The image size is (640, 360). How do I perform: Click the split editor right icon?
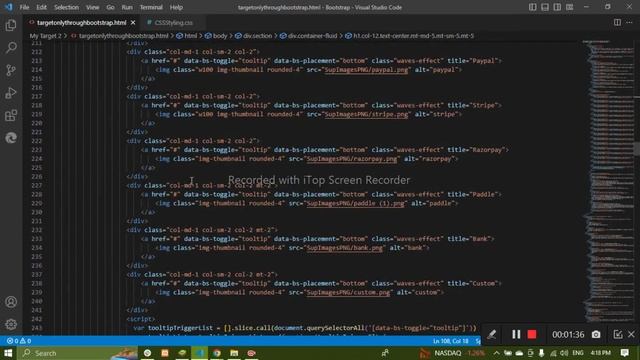point(617,22)
